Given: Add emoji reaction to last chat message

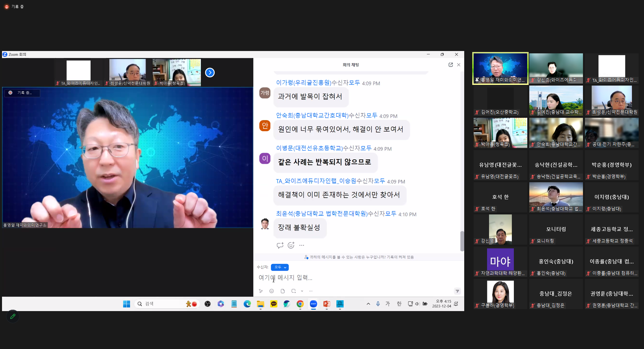Looking at the screenshot, I should click(291, 245).
